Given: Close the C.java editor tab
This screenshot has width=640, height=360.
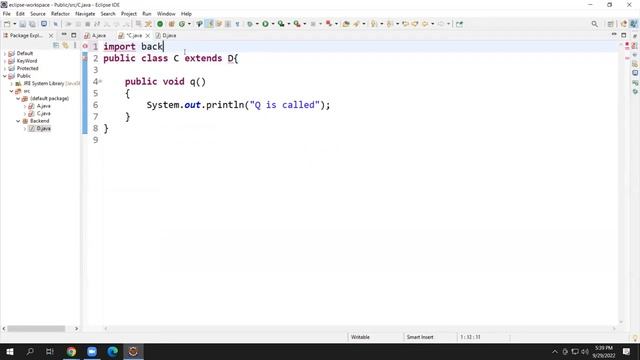Looking at the screenshot, I should point(148,36).
